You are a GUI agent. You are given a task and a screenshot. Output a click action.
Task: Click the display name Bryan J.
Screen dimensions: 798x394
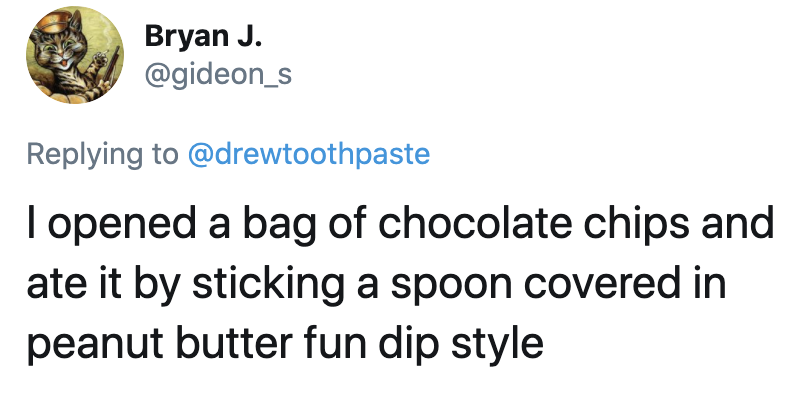pyautogui.click(x=203, y=37)
